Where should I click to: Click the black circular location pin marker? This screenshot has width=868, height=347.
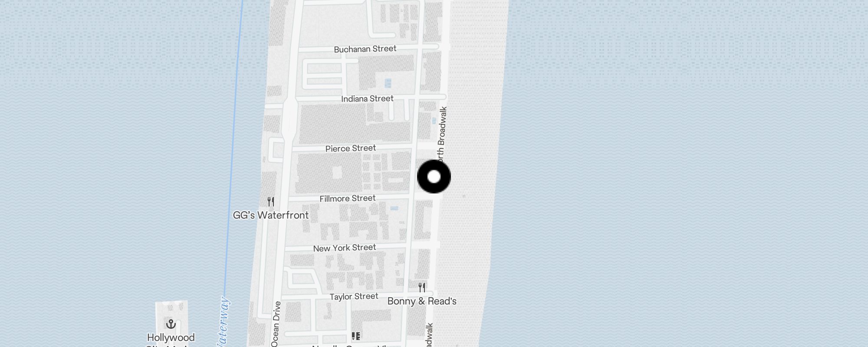coord(434,177)
